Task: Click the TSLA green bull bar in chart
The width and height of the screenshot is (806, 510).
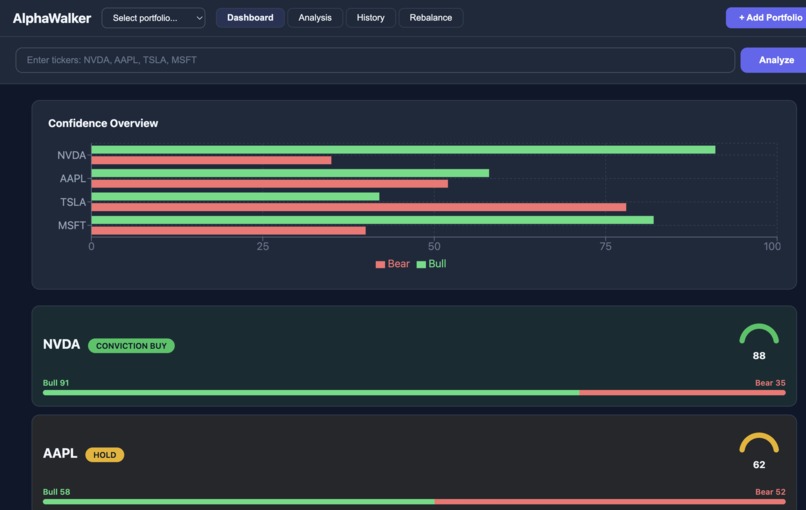Action: [235, 196]
